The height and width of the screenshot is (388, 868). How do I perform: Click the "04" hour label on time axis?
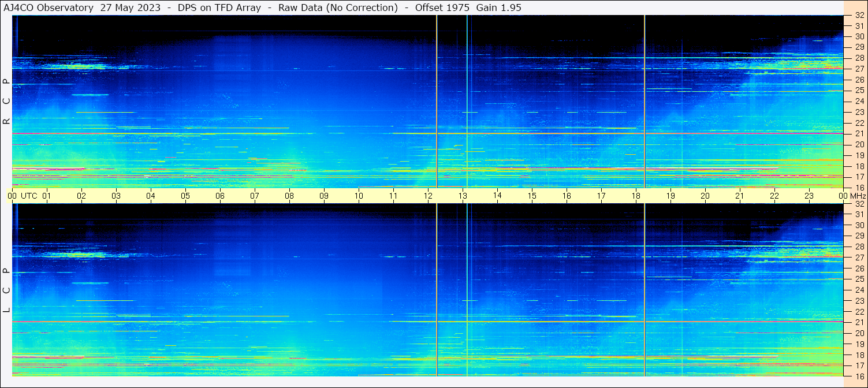click(x=151, y=196)
